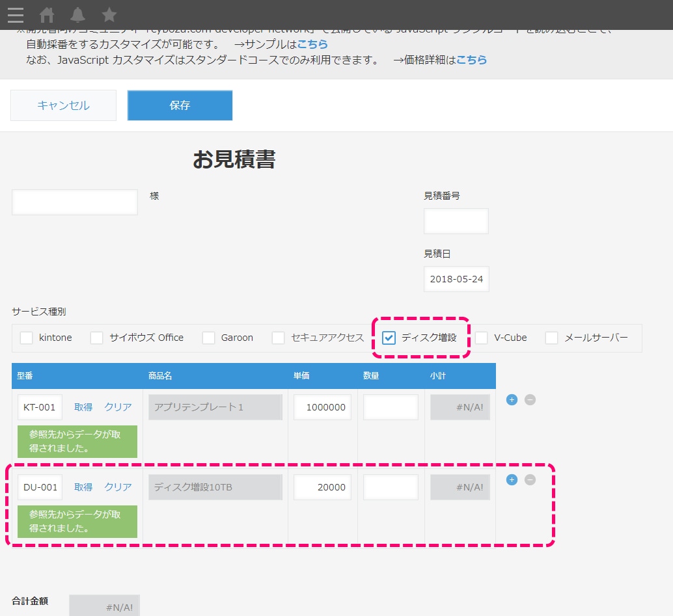The height and width of the screenshot is (616, 673).
Task: Click クリア next to KT-001
Action: point(117,407)
